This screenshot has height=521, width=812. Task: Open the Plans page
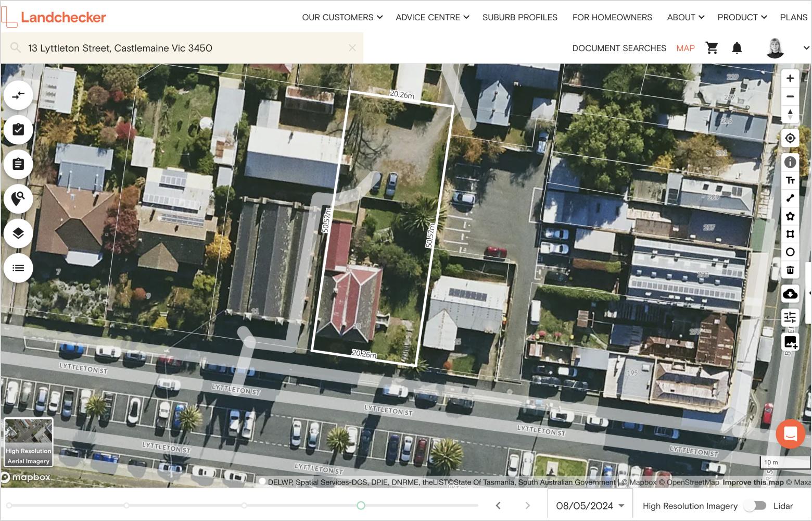pos(794,17)
